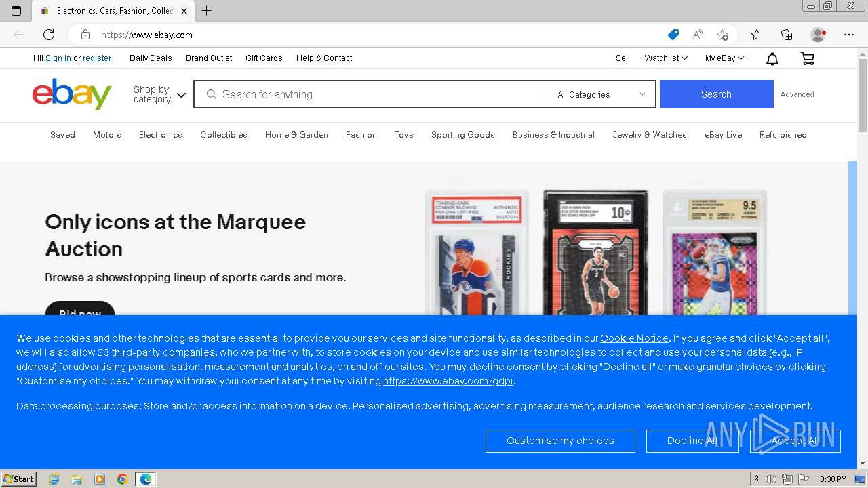Open the Saved category tab
The height and width of the screenshot is (488, 868).
[62, 135]
